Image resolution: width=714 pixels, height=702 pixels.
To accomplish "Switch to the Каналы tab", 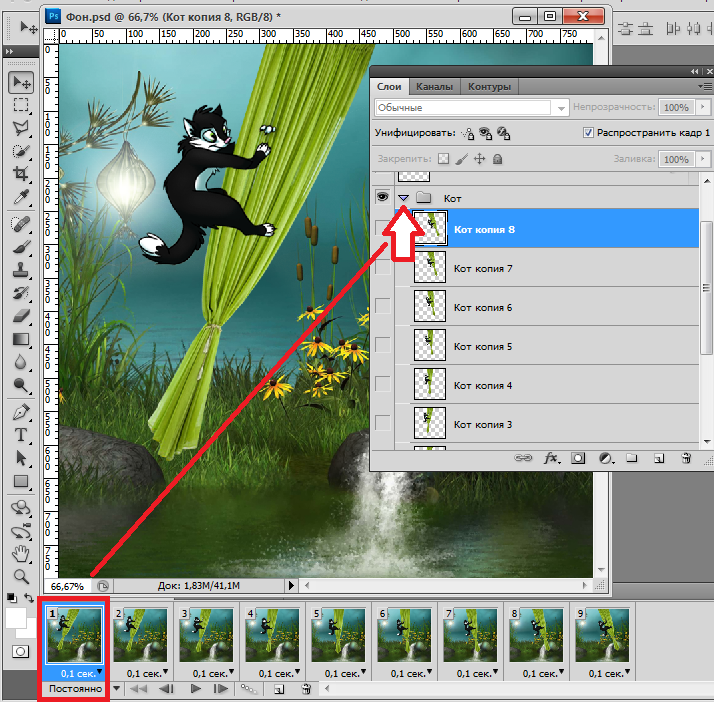I will tap(434, 86).
